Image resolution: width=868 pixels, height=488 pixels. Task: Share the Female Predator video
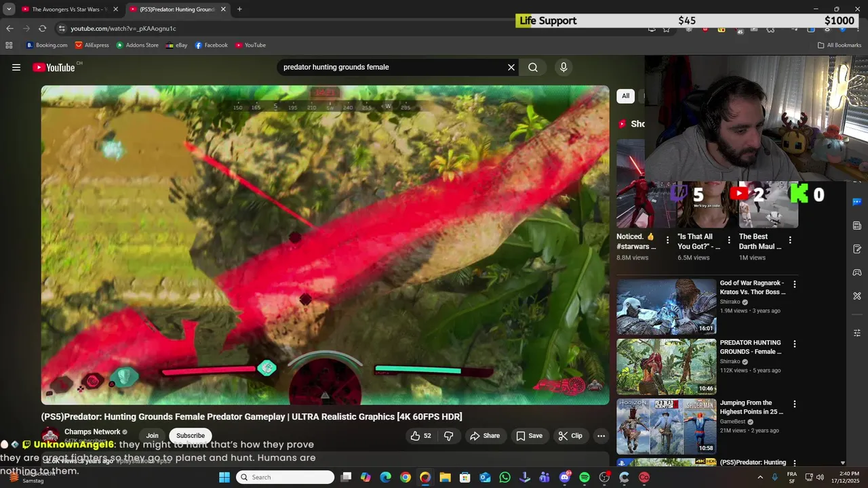(485, 436)
